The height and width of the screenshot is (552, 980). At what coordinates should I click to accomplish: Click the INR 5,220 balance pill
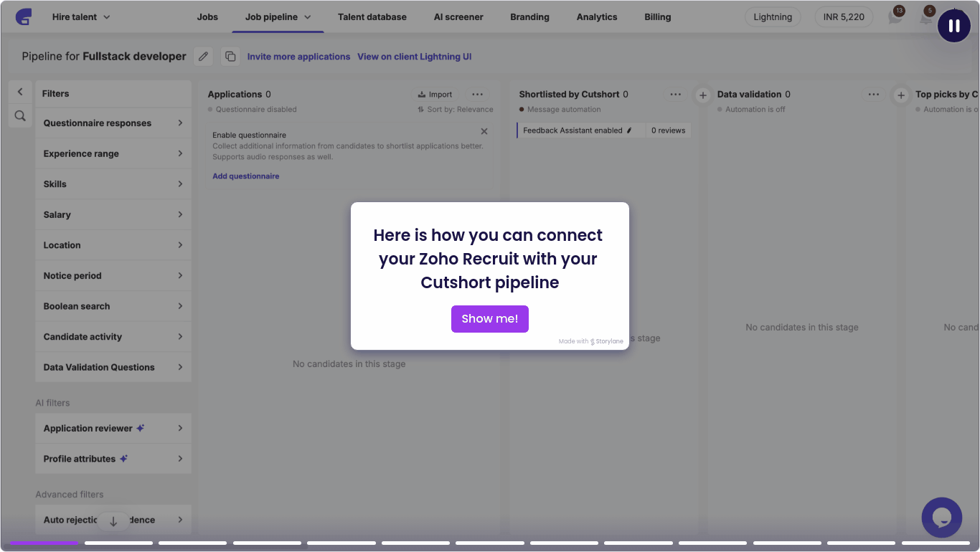pyautogui.click(x=844, y=16)
